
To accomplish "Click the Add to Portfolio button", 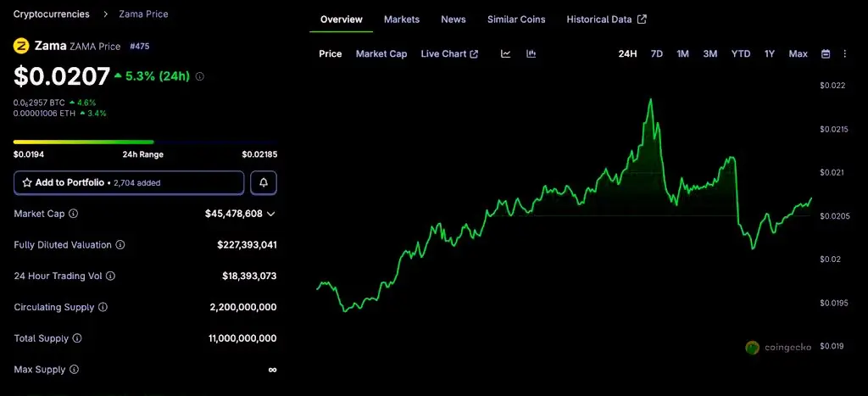I will tap(129, 183).
